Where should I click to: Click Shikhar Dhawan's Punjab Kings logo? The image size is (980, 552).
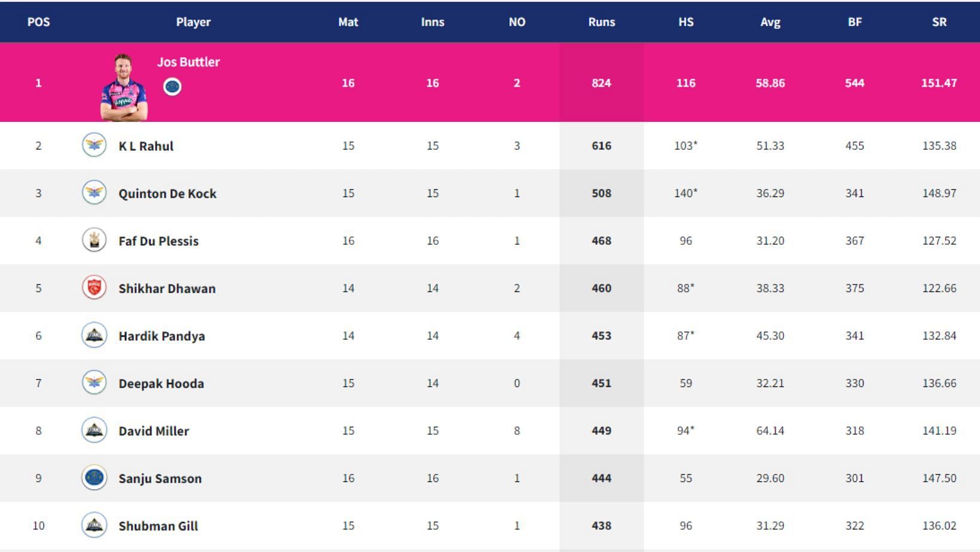[94, 287]
